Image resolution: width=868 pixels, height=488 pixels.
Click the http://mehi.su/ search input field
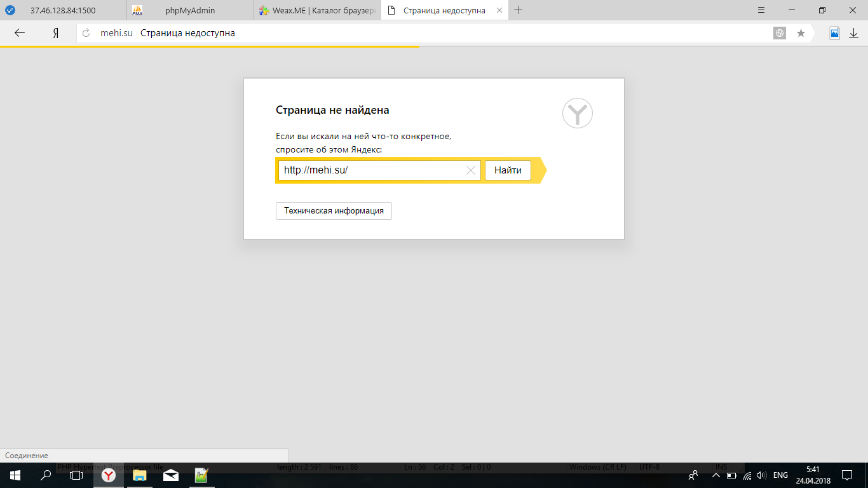372,170
